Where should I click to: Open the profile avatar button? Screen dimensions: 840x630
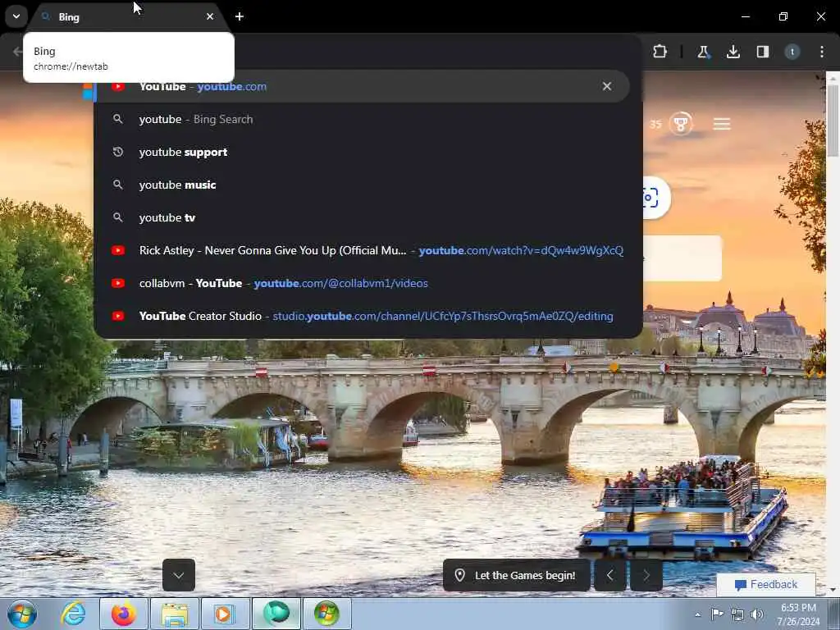point(792,52)
